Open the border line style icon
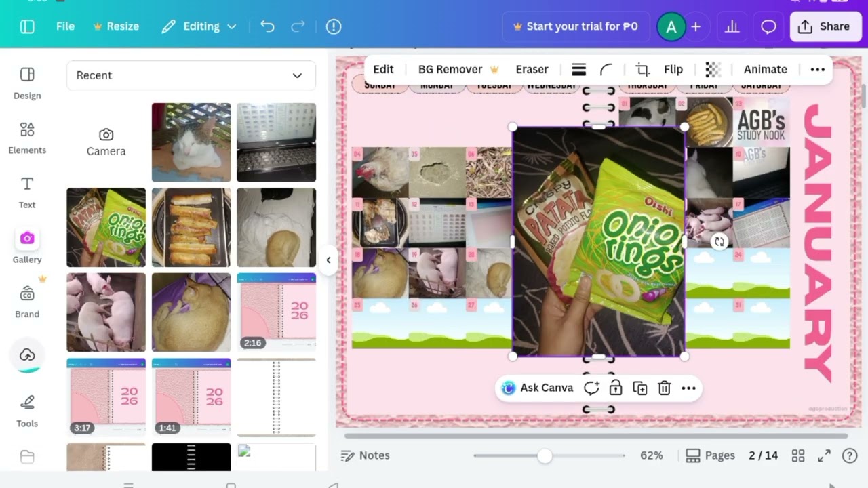Viewport: 868px width, 488px height. tap(578, 69)
